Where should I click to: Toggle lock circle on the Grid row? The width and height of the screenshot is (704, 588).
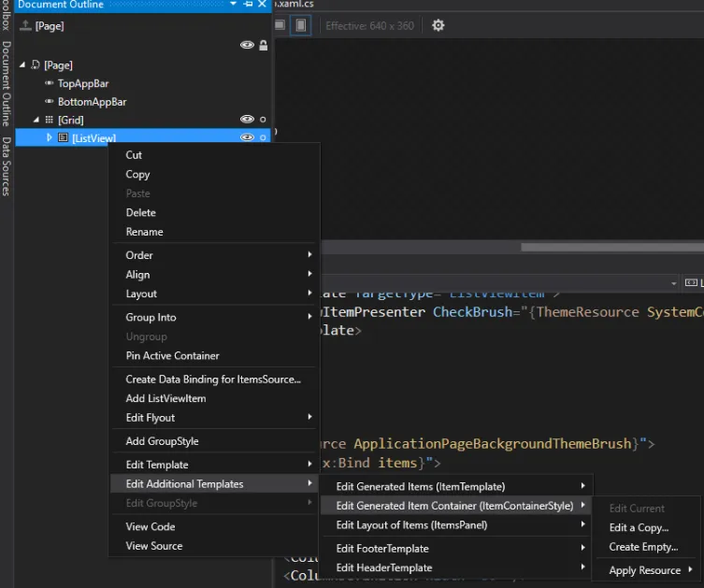pyautogui.click(x=263, y=120)
